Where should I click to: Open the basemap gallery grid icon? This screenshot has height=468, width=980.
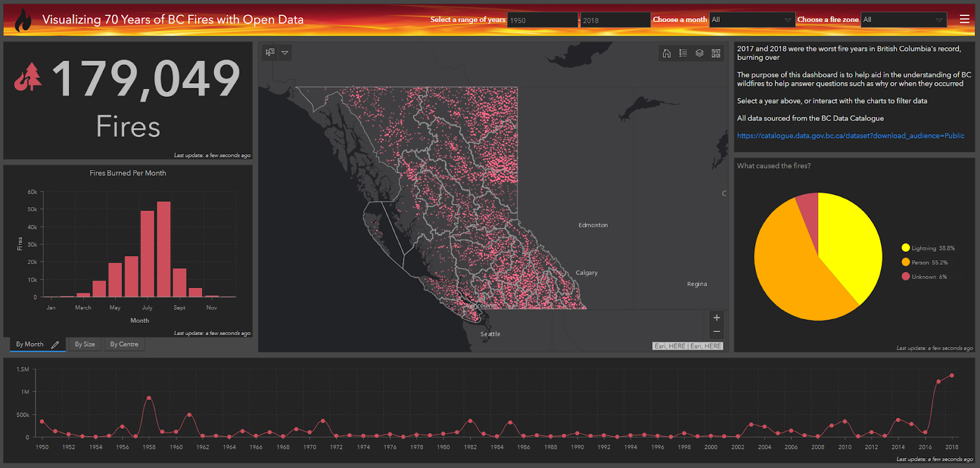716,53
